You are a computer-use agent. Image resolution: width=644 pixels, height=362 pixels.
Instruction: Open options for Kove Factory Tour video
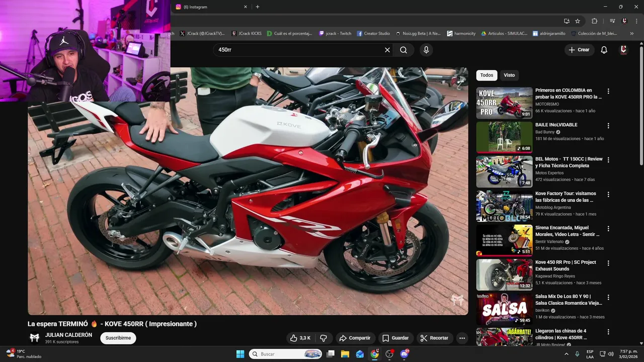point(608,195)
